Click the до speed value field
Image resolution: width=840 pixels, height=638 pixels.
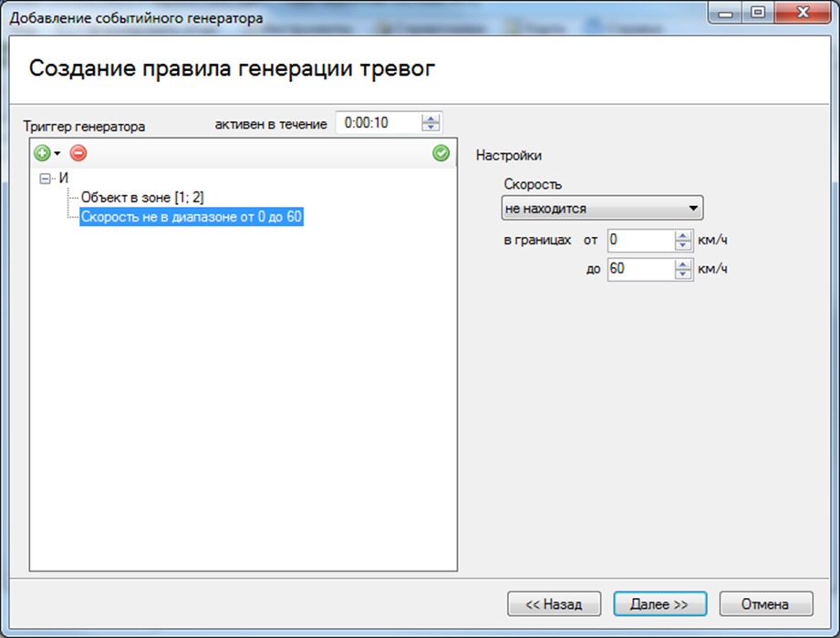pyautogui.click(x=638, y=269)
